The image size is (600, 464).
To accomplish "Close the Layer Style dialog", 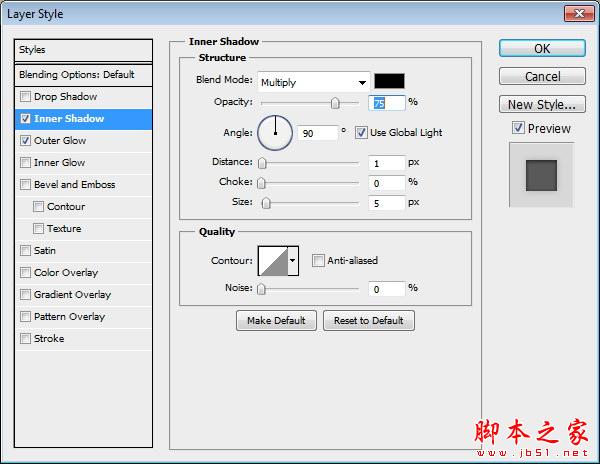I will pyautogui.click(x=579, y=14).
